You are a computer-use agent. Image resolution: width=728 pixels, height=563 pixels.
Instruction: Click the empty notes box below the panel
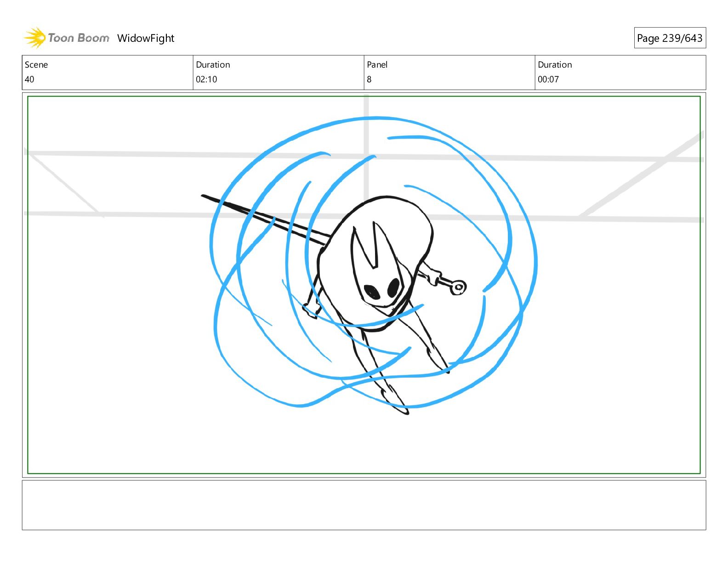(x=364, y=505)
